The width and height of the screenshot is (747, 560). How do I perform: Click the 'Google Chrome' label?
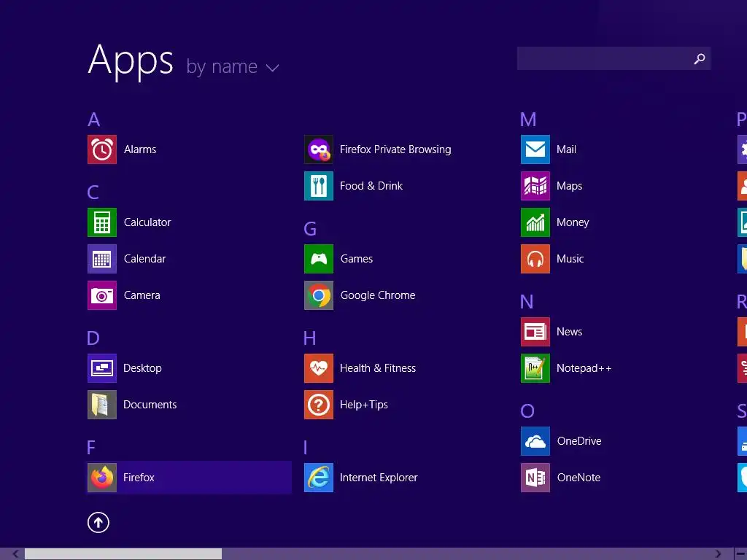pyautogui.click(x=378, y=295)
